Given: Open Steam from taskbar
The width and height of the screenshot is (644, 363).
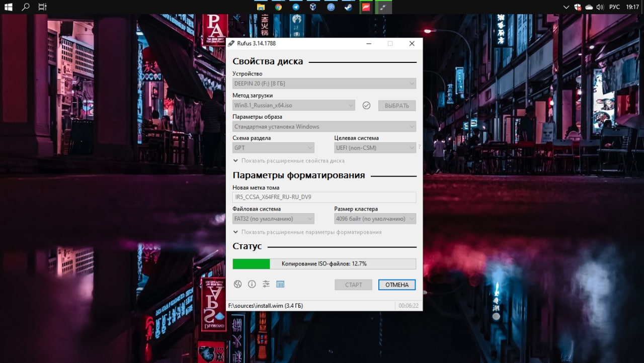Looking at the screenshot, I should point(348,7).
